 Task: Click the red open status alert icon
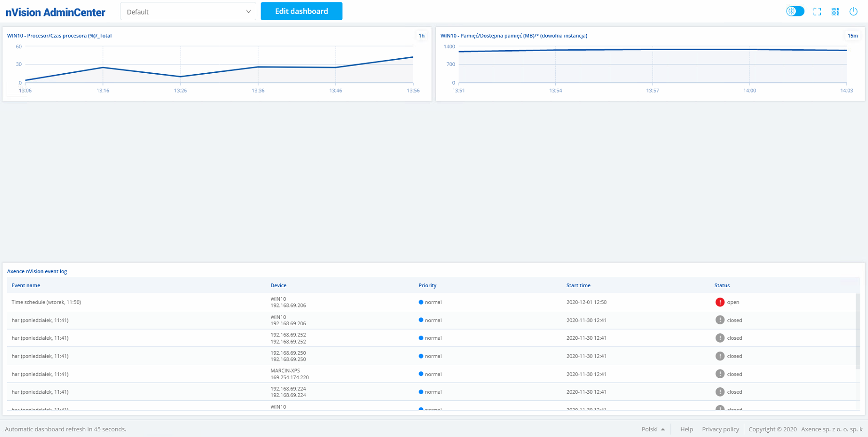click(x=720, y=302)
